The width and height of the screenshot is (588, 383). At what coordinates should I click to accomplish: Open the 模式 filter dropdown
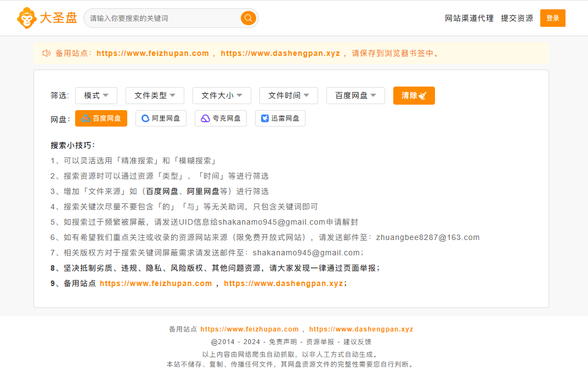pyautogui.click(x=96, y=95)
